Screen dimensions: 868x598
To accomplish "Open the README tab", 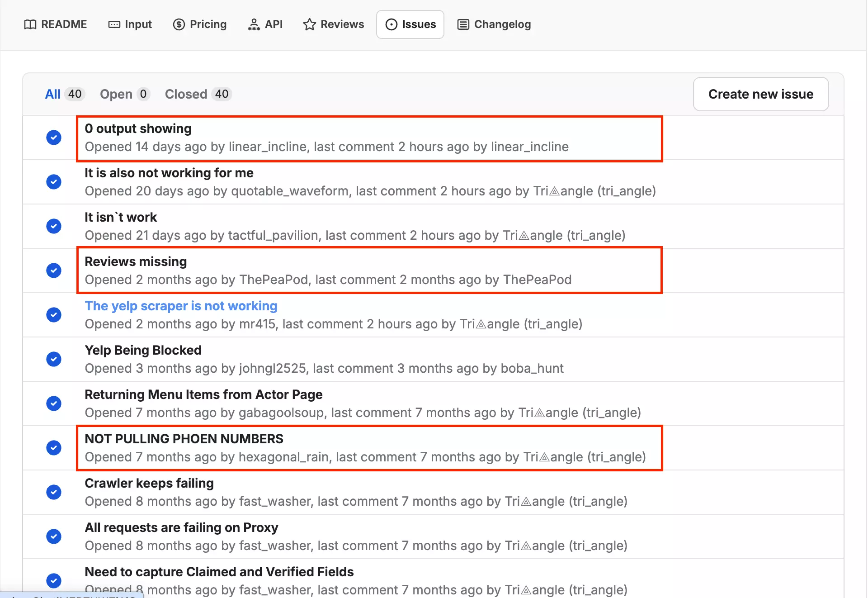I will [55, 24].
